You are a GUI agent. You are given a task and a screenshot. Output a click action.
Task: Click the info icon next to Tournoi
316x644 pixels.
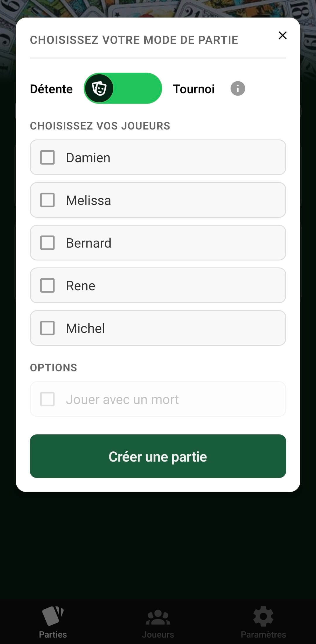pyautogui.click(x=238, y=89)
